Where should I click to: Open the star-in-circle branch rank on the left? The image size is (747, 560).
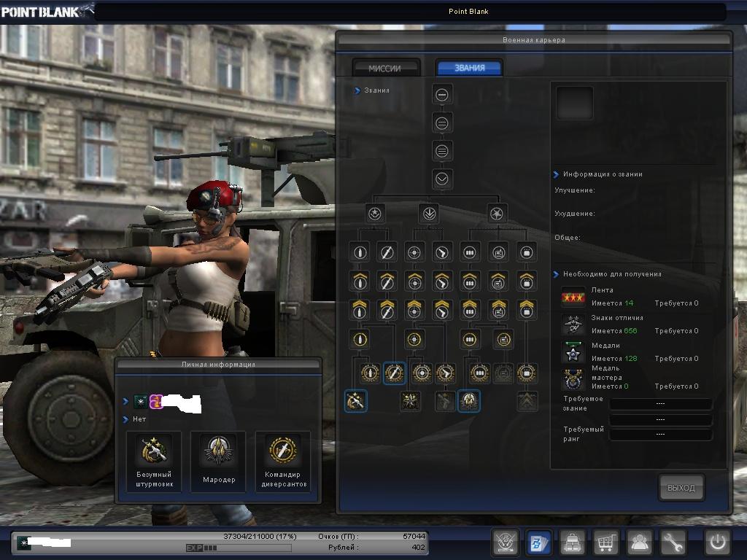click(375, 214)
